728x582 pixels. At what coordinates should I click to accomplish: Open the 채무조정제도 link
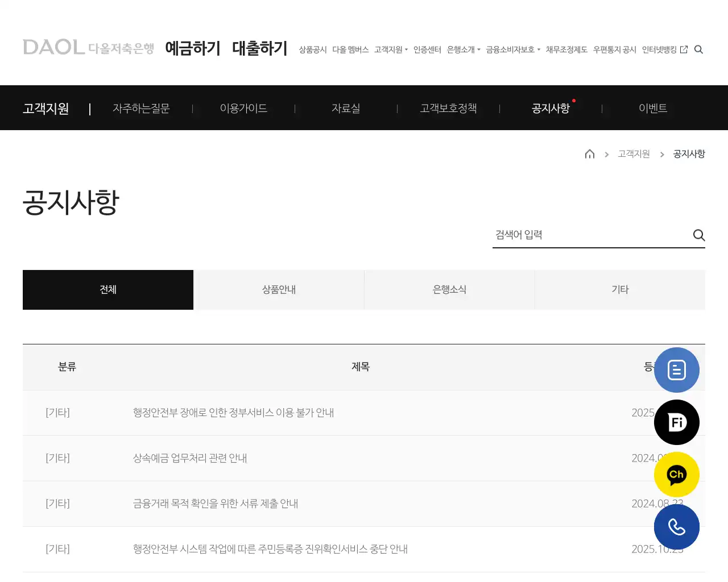pyautogui.click(x=566, y=49)
